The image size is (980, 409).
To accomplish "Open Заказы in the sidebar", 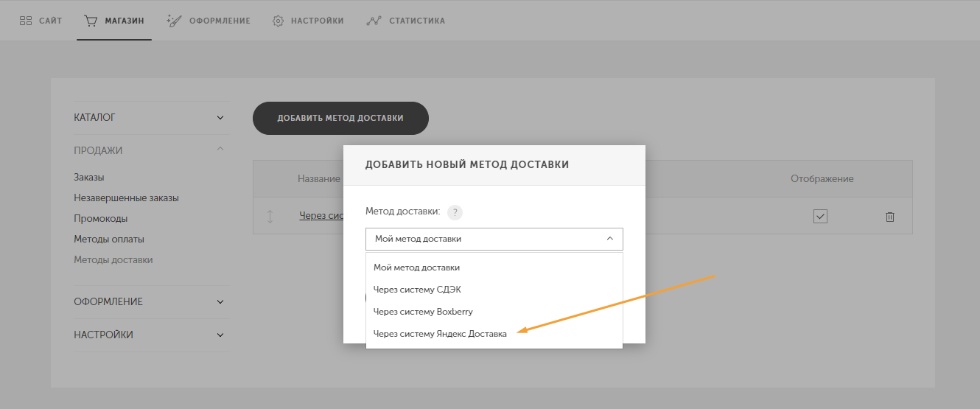I will [89, 178].
